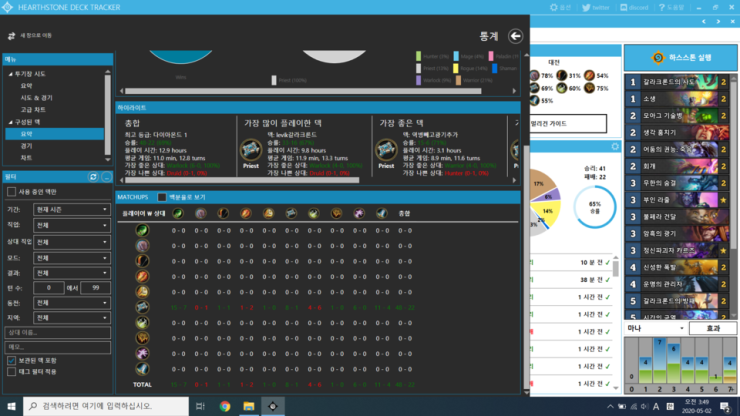The image size is (740, 416).
Task: Refresh the filter panel with circular arrows icon
Action: point(93,177)
